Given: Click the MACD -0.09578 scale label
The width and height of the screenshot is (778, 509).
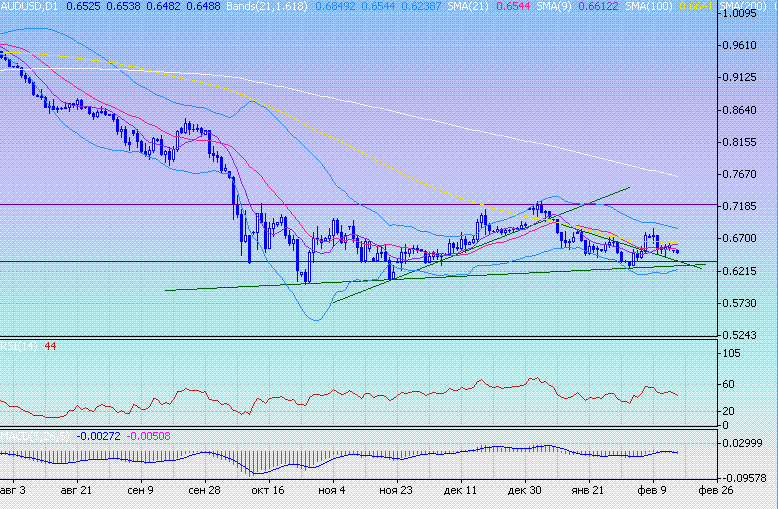Looking at the screenshot, I should (741, 478).
